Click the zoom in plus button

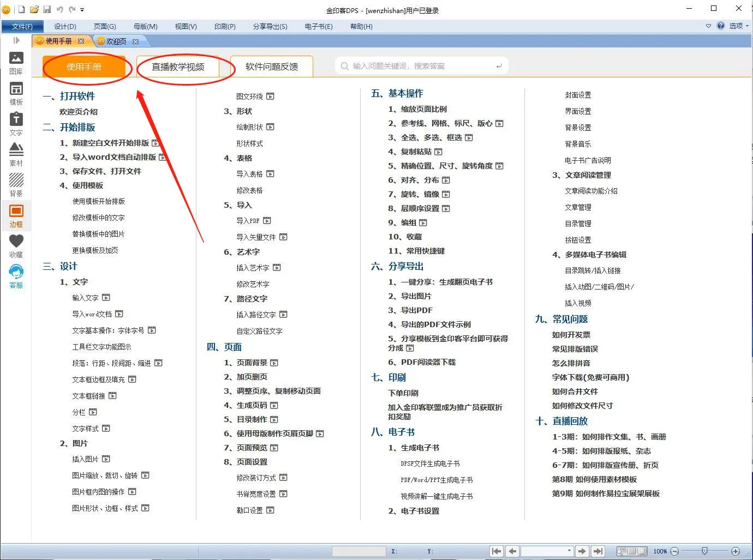click(x=736, y=551)
